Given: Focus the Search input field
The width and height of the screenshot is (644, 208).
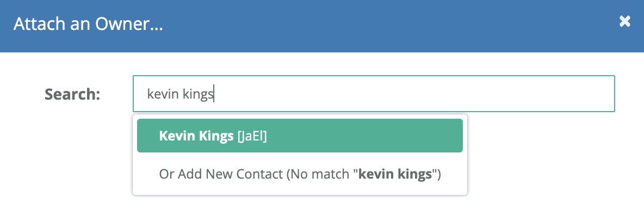Looking at the screenshot, I should pos(374,94).
